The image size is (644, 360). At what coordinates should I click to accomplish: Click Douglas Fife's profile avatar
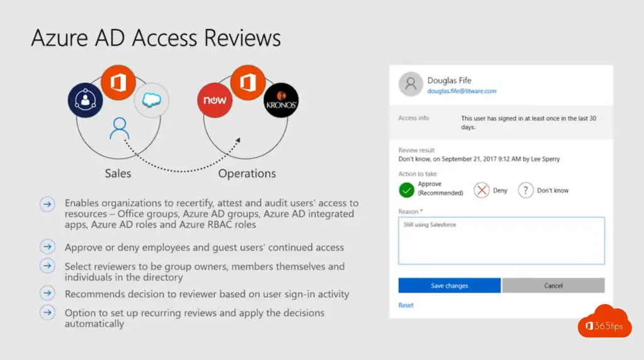411,84
